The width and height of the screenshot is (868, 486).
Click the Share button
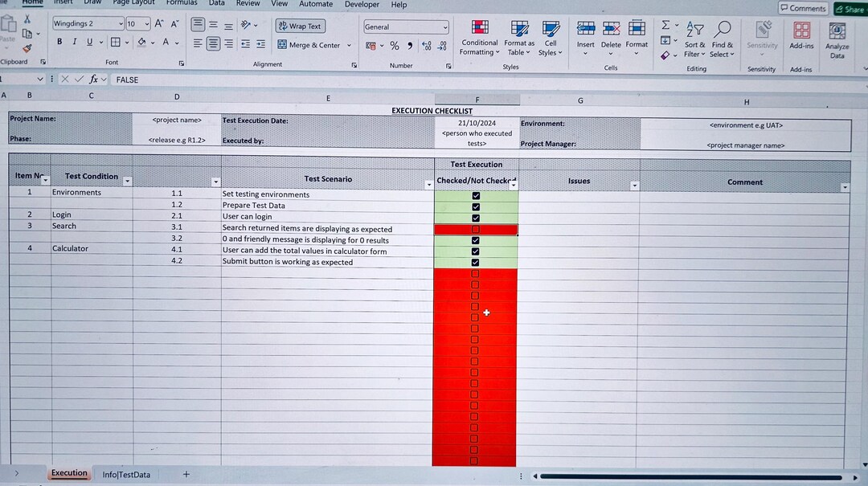pyautogui.click(x=849, y=8)
